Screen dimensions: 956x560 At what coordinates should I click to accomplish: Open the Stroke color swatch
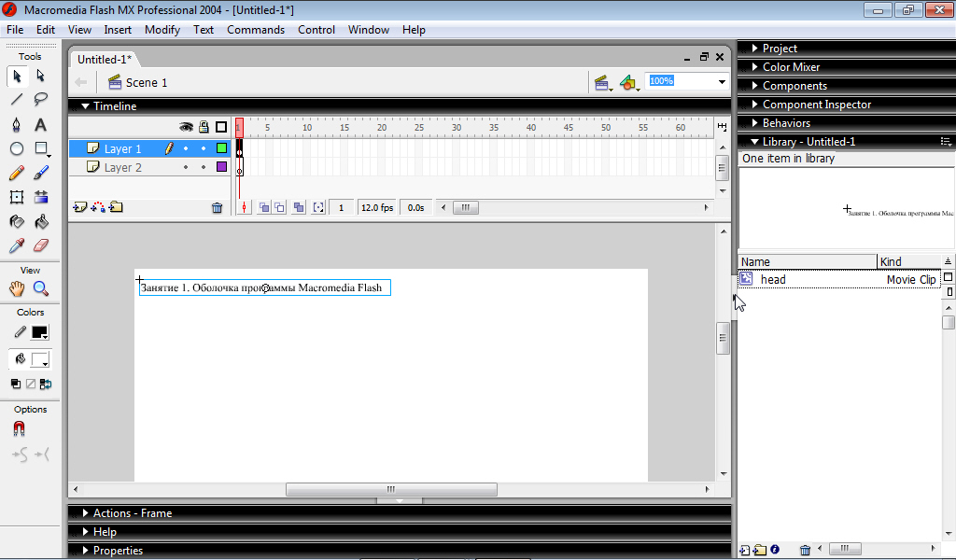[x=39, y=332]
